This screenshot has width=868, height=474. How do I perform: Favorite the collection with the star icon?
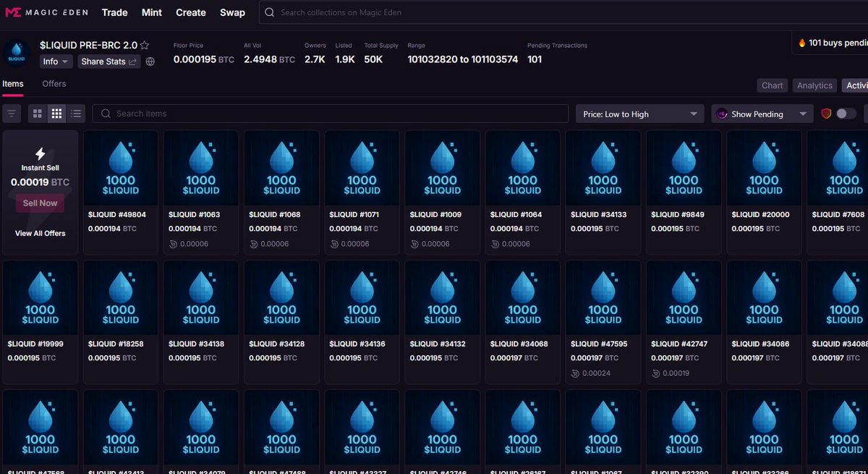[145, 45]
